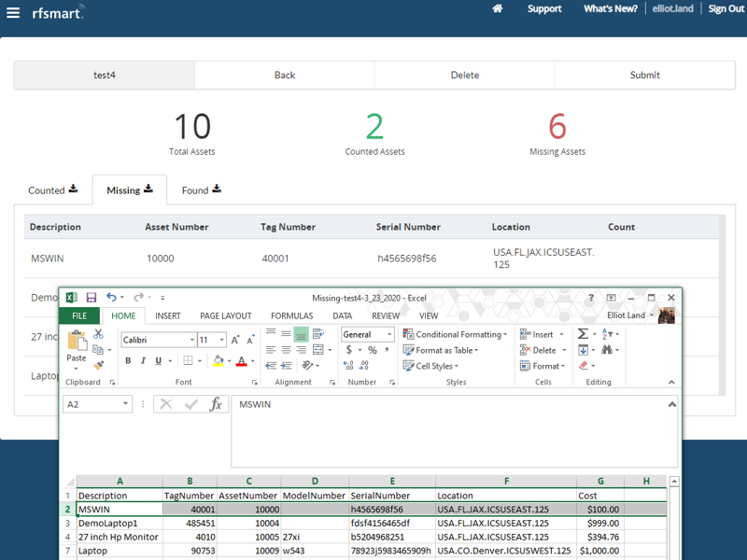Increase decimal places

[x=348, y=365]
